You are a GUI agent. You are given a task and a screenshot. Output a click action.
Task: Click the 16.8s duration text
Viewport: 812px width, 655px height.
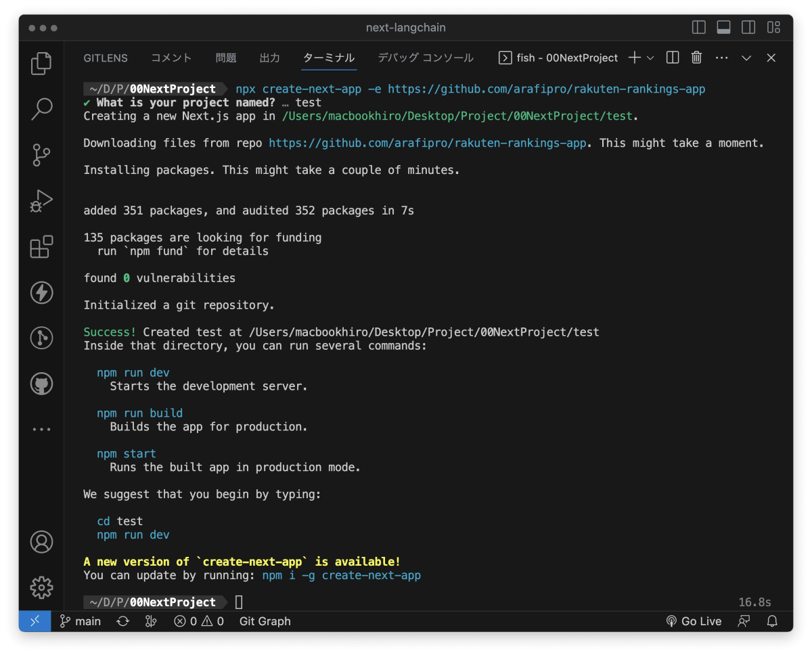754,602
